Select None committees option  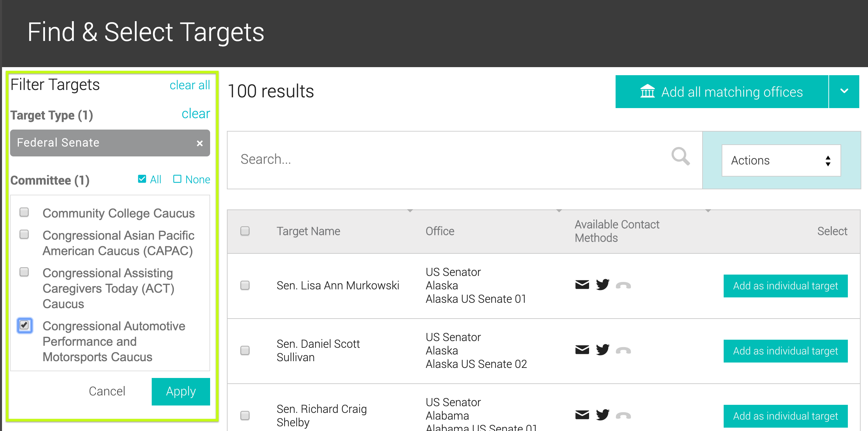pos(191,179)
